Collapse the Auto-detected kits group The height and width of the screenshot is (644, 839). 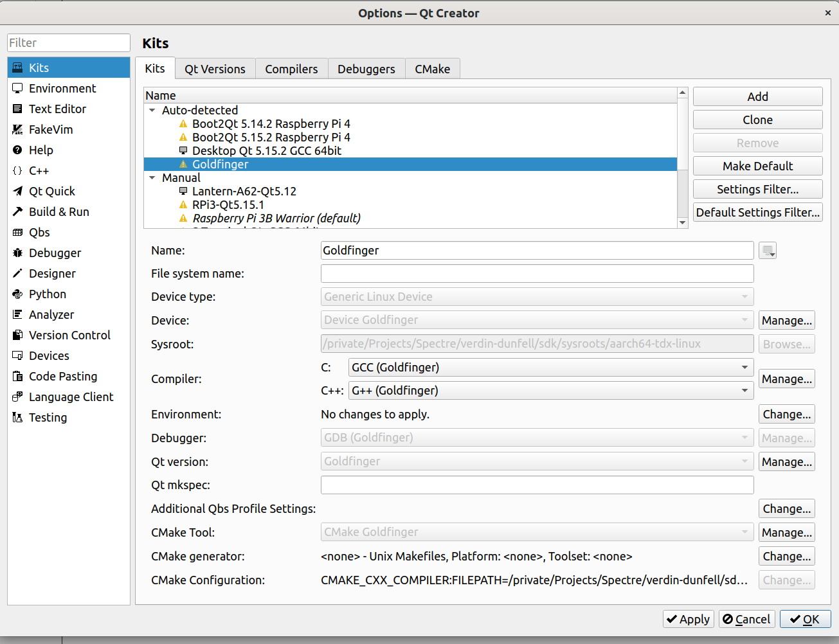point(152,110)
